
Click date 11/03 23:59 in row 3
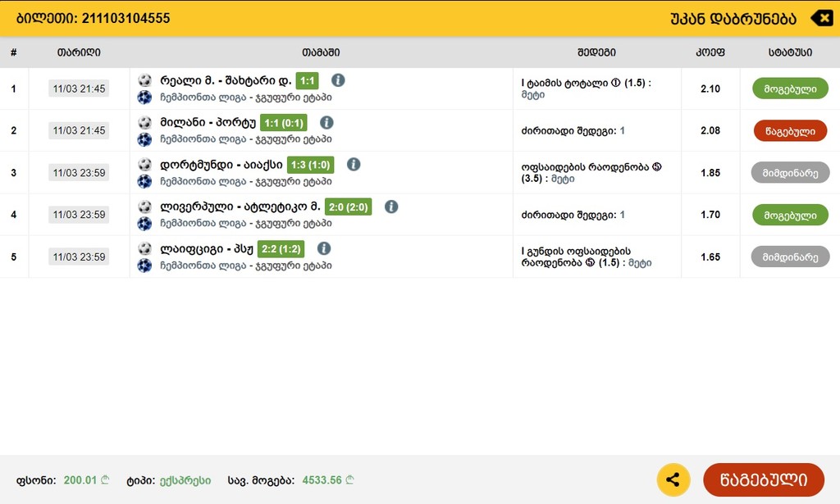coord(79,173)
